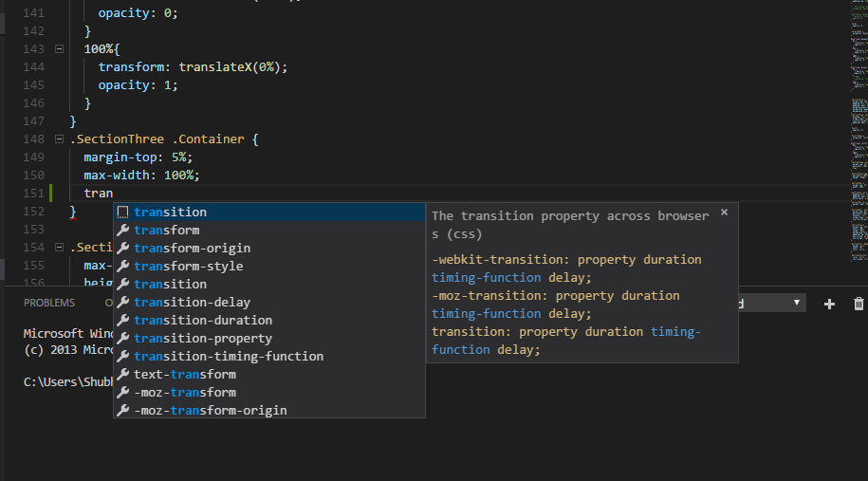Click wrench icon beside text-transform
Viewport: 868px width, 481px height.
(x=123, y=374)
